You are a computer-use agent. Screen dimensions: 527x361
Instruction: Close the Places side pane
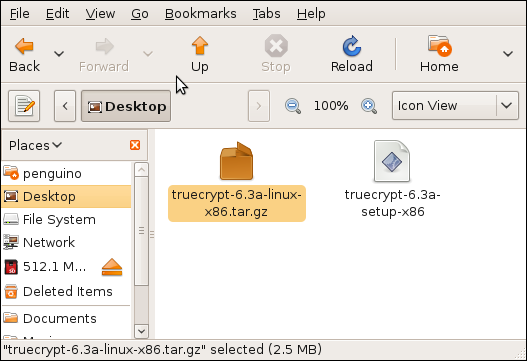(x=135, y=145)
